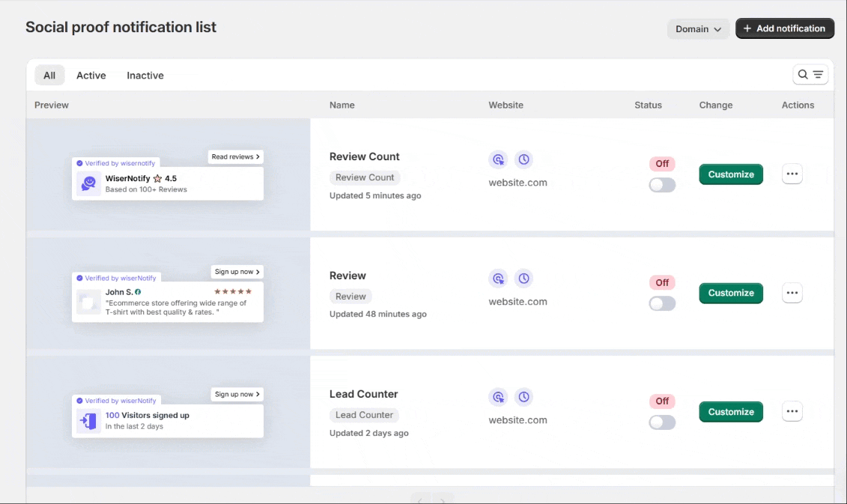Viewport: 847px width, 504px height.
Task: Click the clock icon in Review Count row
Action: [x=523, y=160]
